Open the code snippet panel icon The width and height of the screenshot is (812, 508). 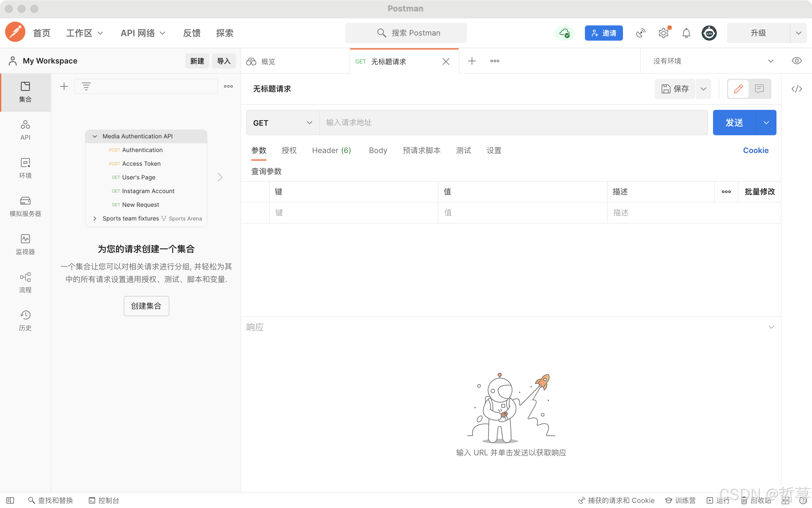click(796, 89)
